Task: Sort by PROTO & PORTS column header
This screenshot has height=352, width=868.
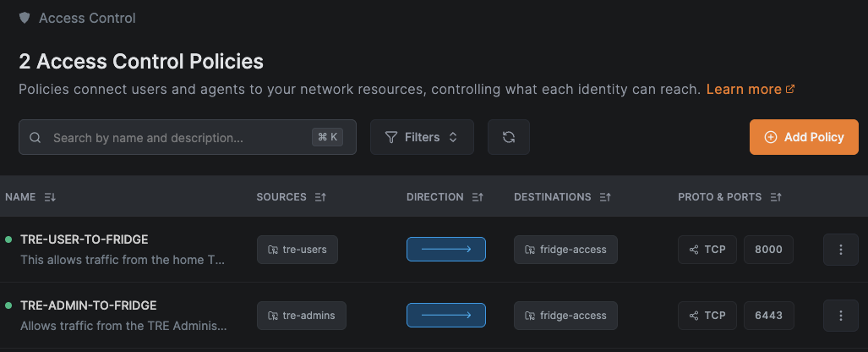Action: [x=730, y=197]
